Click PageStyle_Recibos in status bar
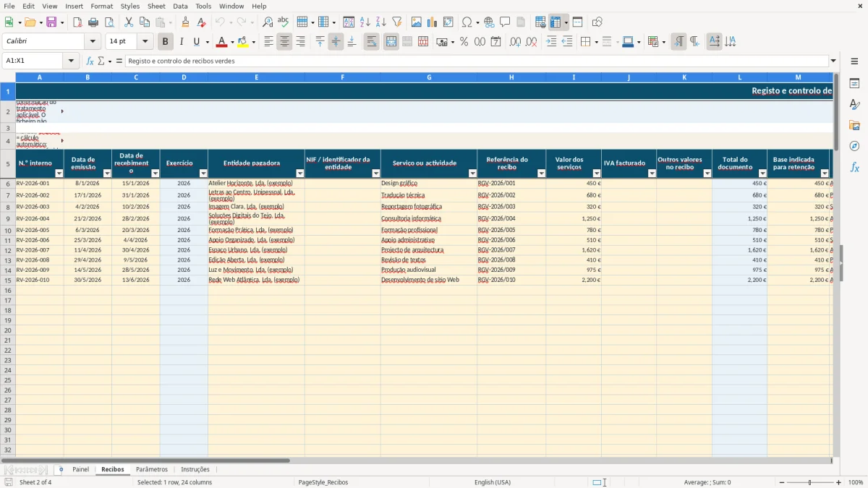Viewport: 868px width, 488px height. point(323,482)
